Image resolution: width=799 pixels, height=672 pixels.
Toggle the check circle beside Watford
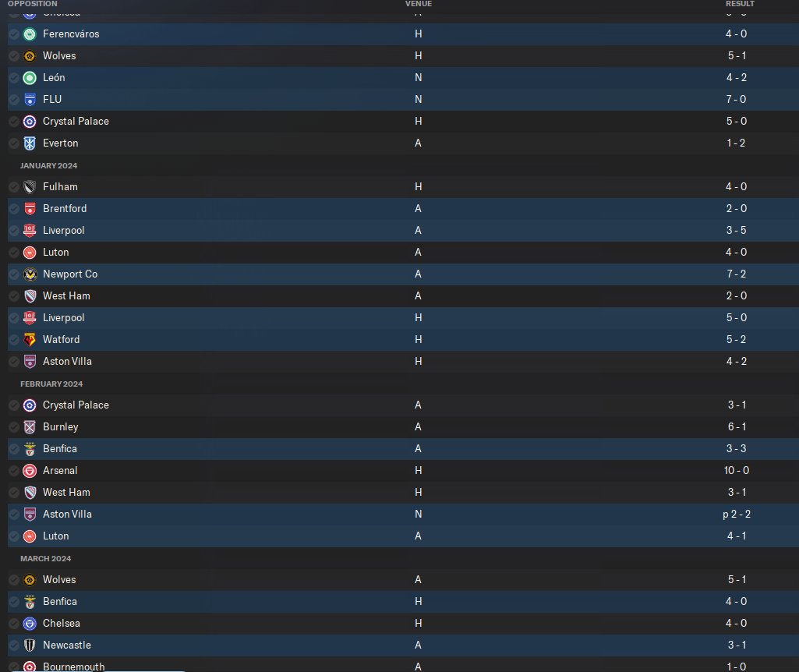13,340
